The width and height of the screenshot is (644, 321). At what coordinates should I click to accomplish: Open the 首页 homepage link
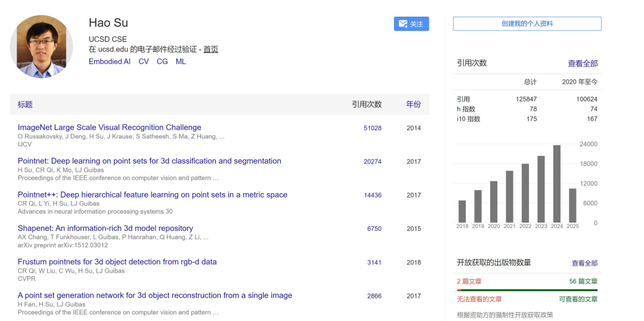[210, 50]
